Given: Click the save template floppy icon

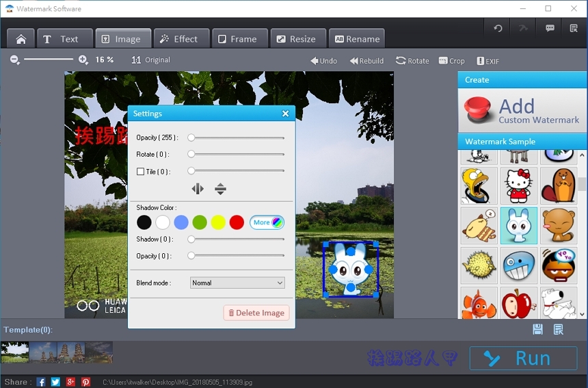Looking at the screenshot, I should 537,330.
